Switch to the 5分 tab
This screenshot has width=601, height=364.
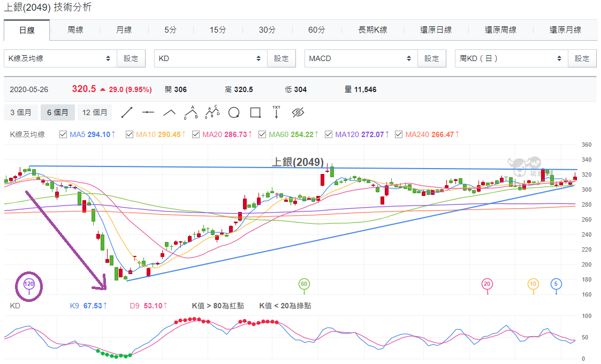[x=171, y=29]
